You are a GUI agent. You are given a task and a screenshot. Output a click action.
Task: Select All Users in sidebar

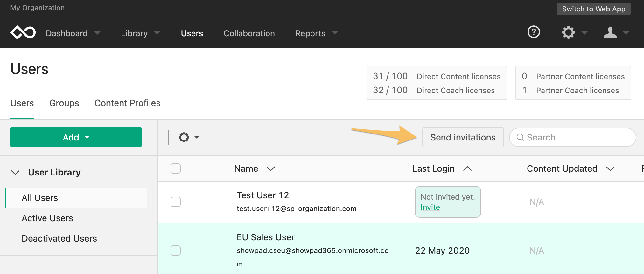pyautogui.click(x=76, y=198)
